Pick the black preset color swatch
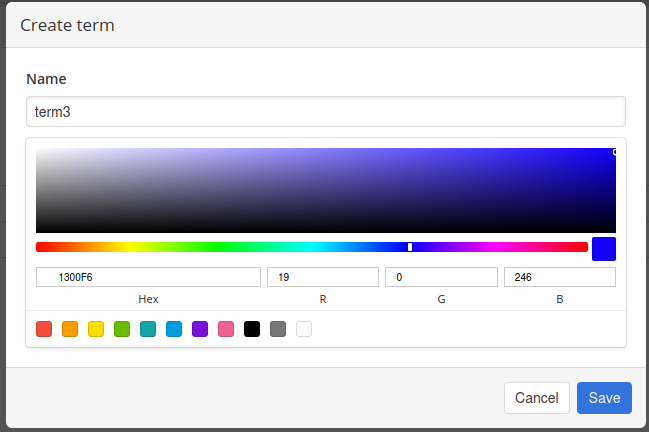The height and width of the screenshot is (432, 649). (x=252, y=329)
